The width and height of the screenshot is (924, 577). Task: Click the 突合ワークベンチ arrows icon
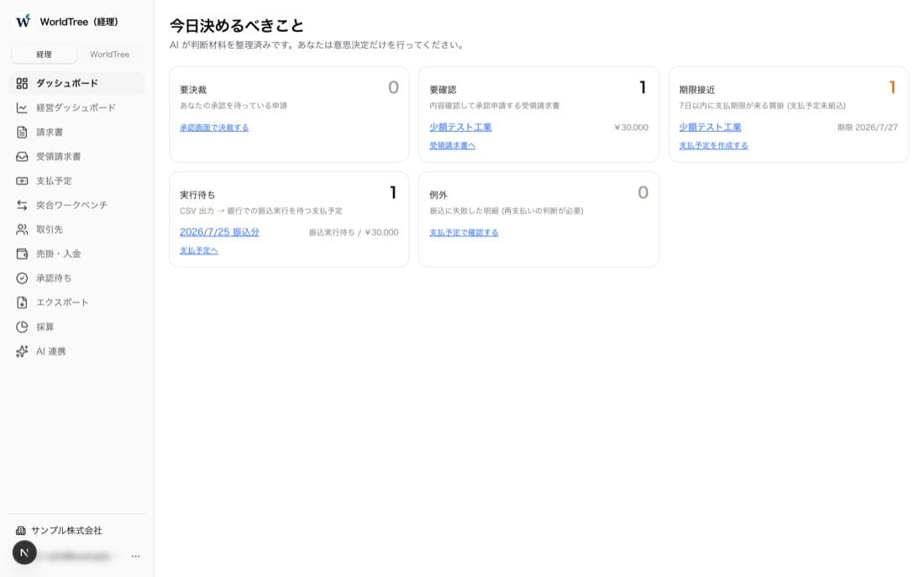22,205
